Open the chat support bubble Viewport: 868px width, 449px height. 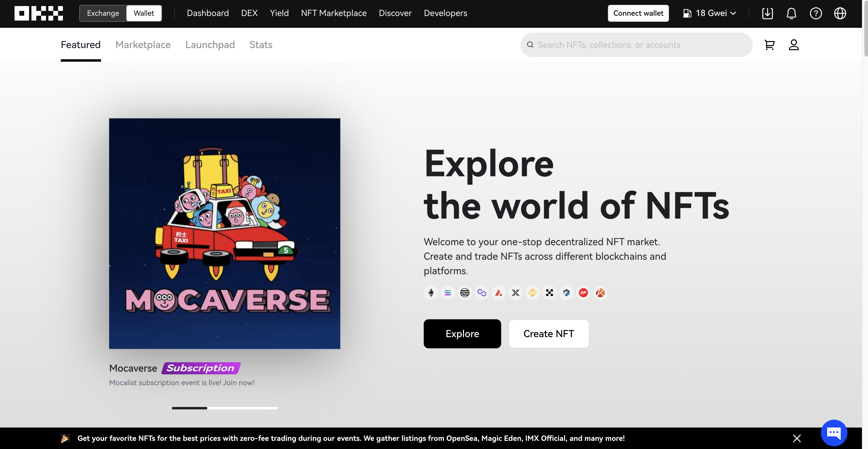(834, 432)
